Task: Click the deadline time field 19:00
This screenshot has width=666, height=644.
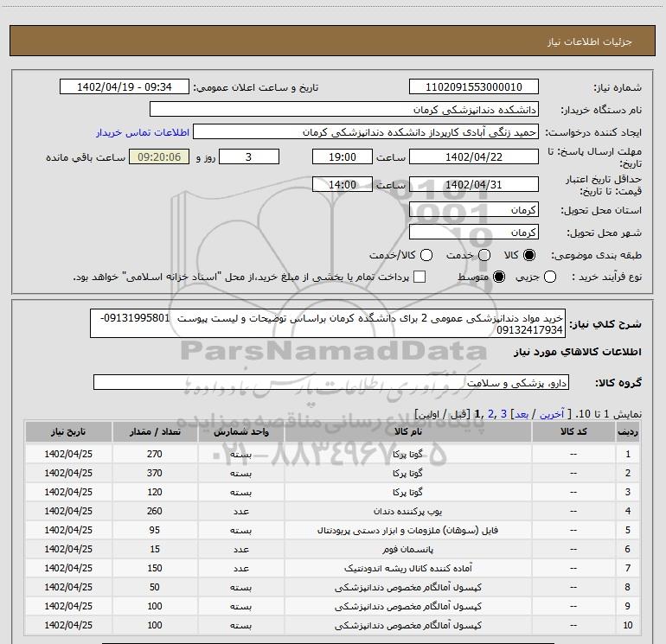Action: pyautogui.click(x=343, y=156)
